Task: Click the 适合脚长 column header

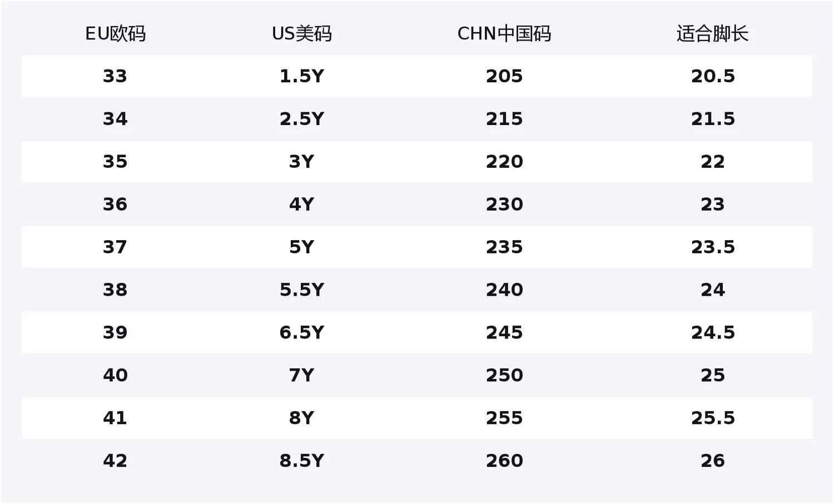Action: click(712, 34)
